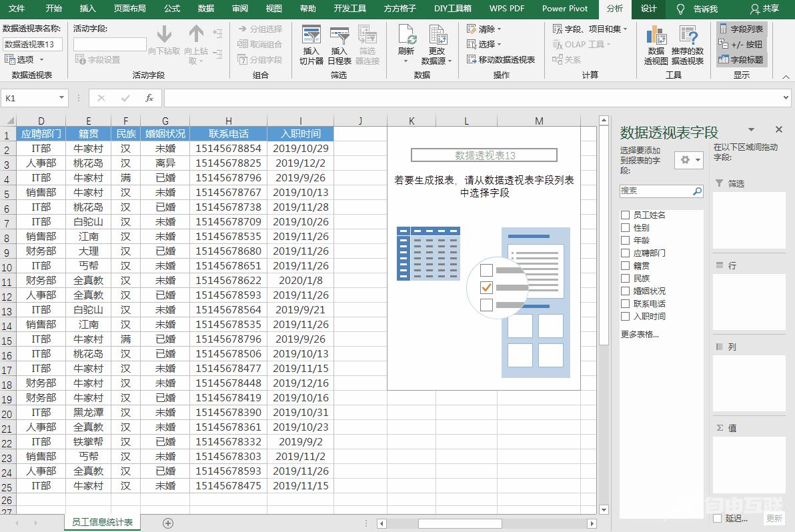795x532 pixels.
Task: Open the field pane gear dropdown
Action: 688,160
